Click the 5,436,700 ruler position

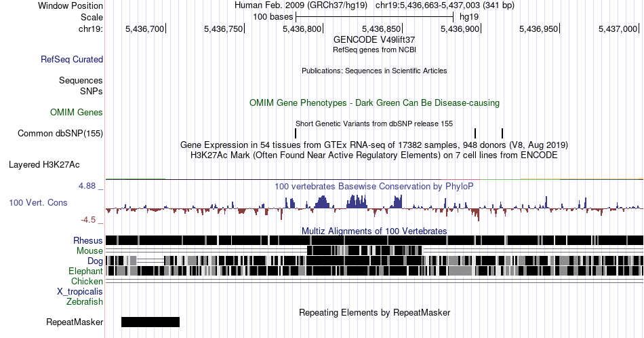(x=144, y=29)
